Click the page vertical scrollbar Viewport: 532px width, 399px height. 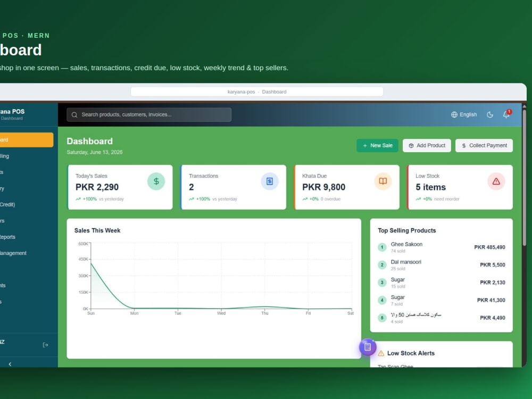(x=524, y=177)
